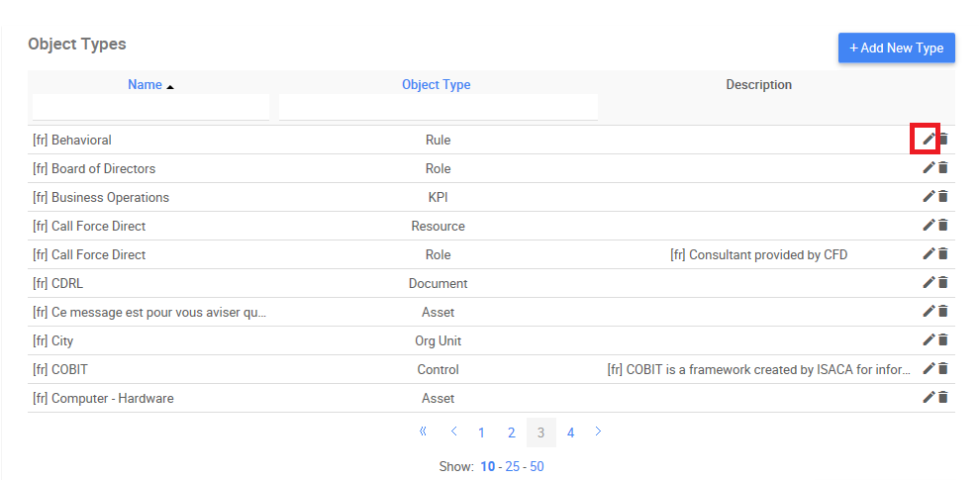The image size is (980, 480).
Task: Edit the COBIT control entry
Action: click(929, 369)
